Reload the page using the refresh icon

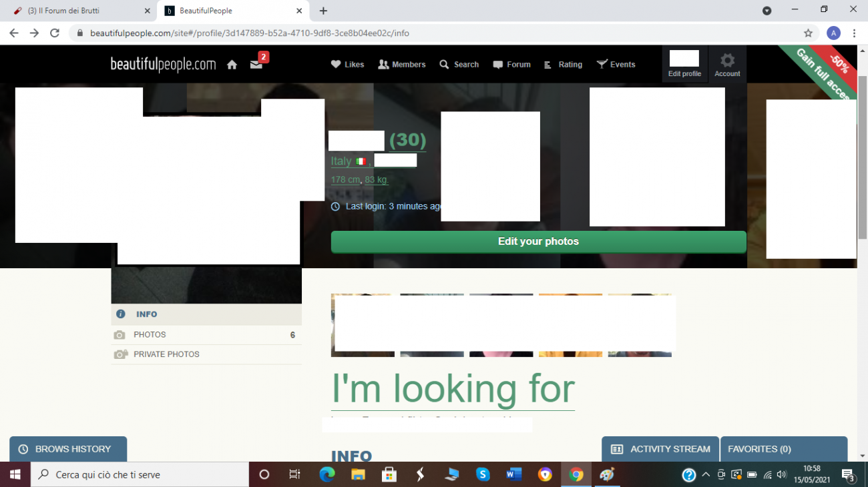(x=55, y=33)
